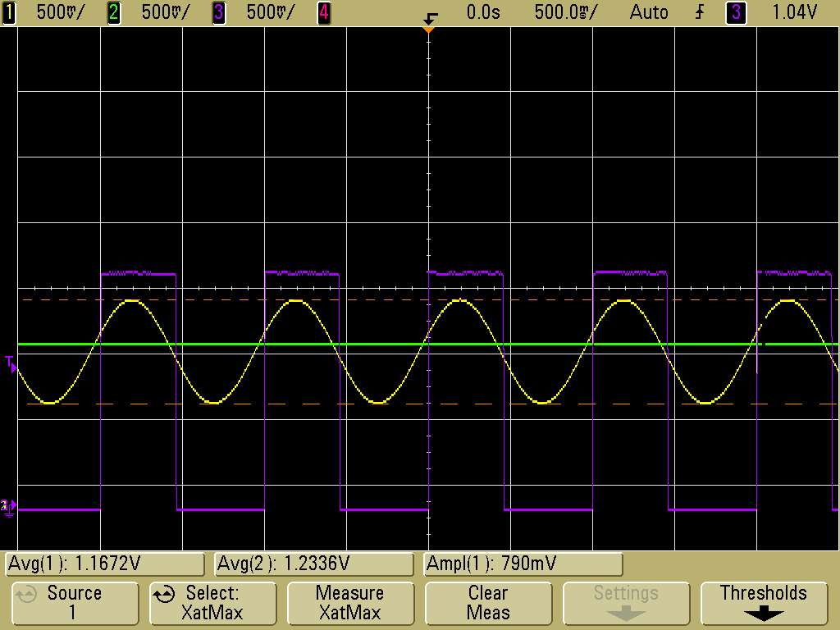840x630 pixels.
Task: Click the trigger level T marker
Action: point(9,362)
